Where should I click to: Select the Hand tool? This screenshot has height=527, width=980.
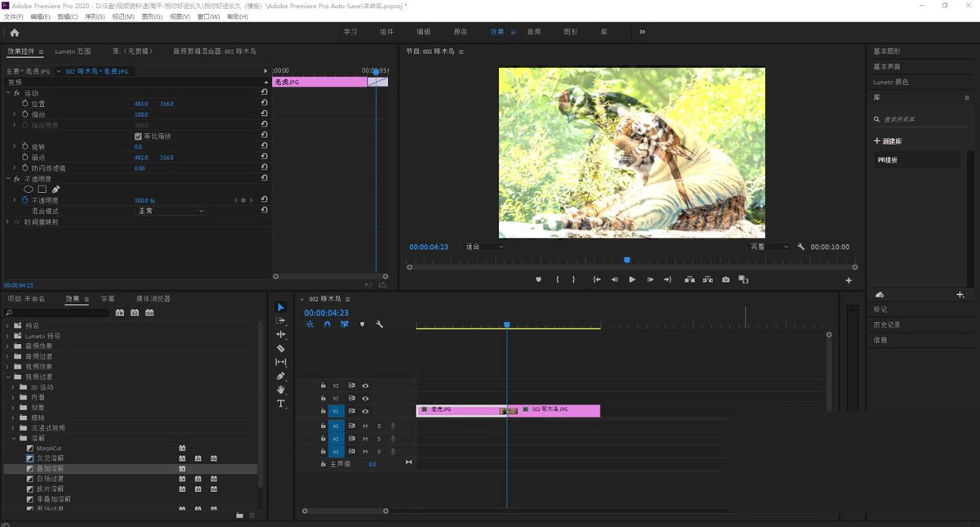pos(281,390)
